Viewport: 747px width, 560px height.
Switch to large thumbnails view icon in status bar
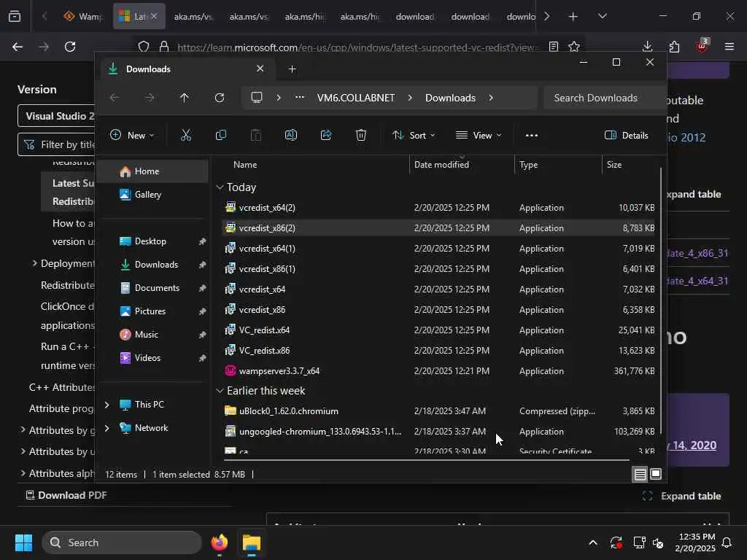[x=656, y=474]
